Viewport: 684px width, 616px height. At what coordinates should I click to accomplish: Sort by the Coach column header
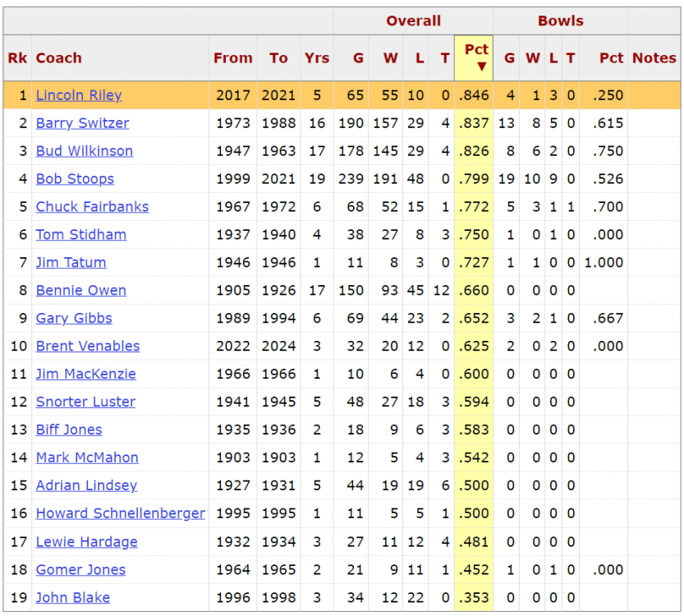click(x=59, y=58)
